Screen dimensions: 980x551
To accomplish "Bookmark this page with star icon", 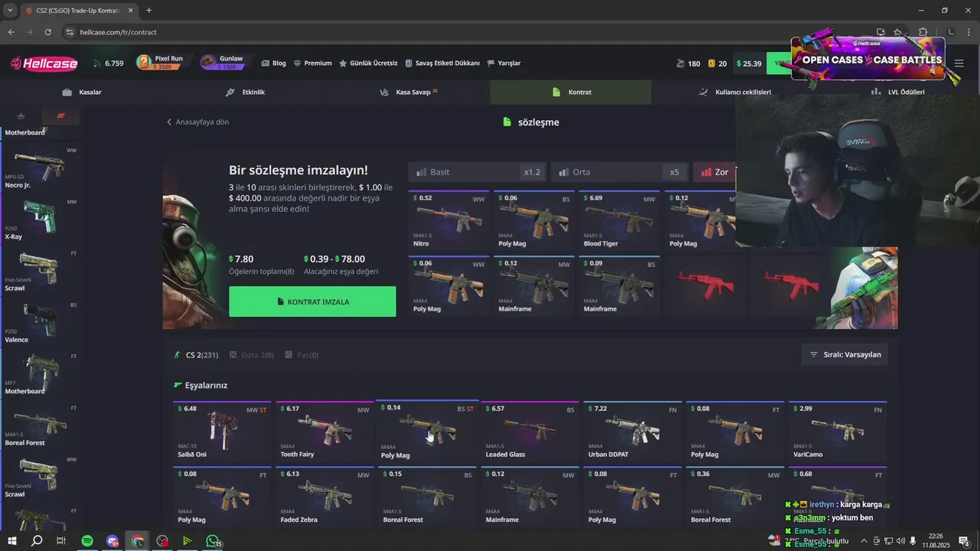I will point(898,32).
